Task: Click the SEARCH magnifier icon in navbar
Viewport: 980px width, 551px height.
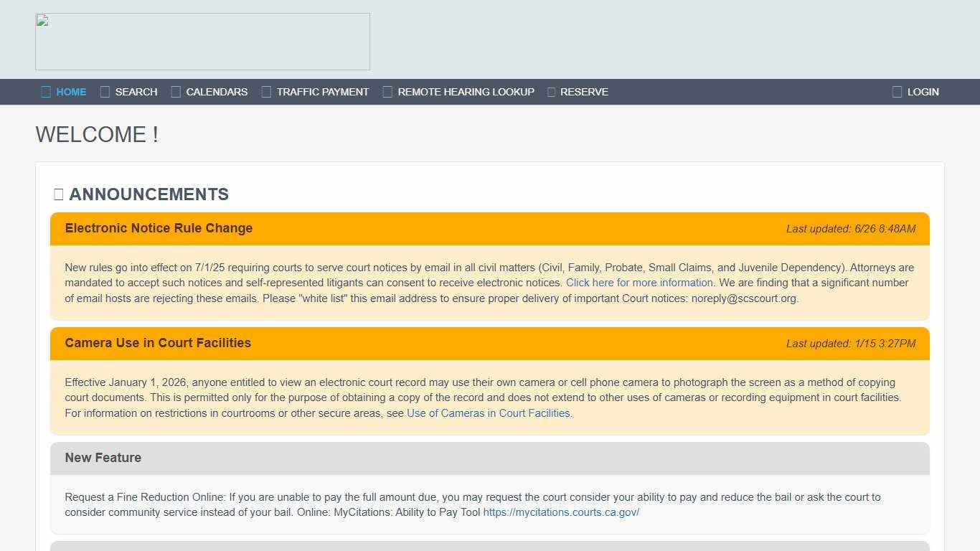Action: point(105,91)
